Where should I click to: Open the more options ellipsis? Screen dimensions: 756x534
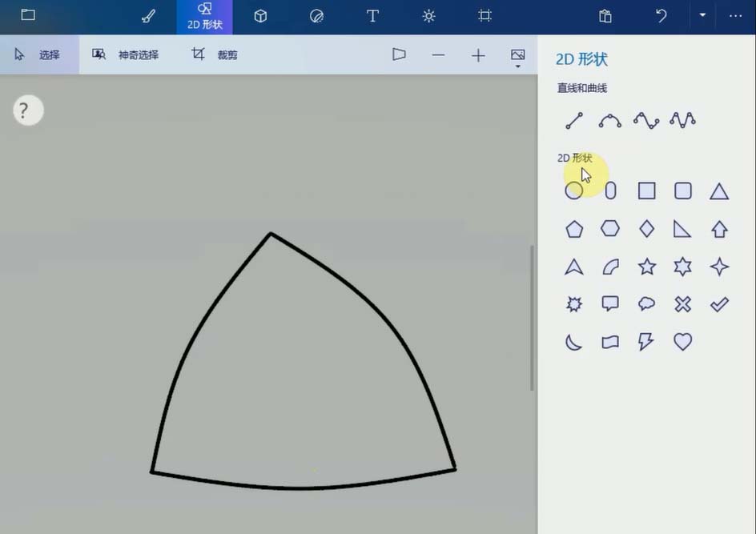pos(736,16)
